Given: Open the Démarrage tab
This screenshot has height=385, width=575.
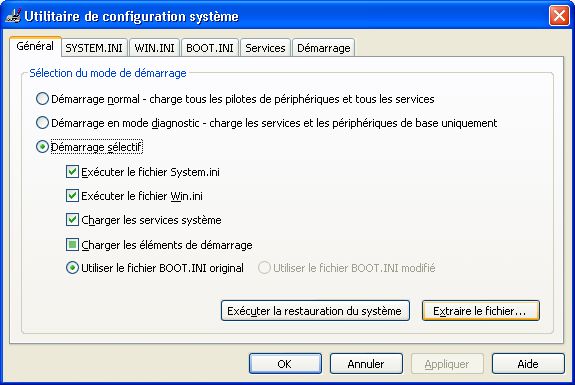Looking at the screenshot, I should (323, 48).
